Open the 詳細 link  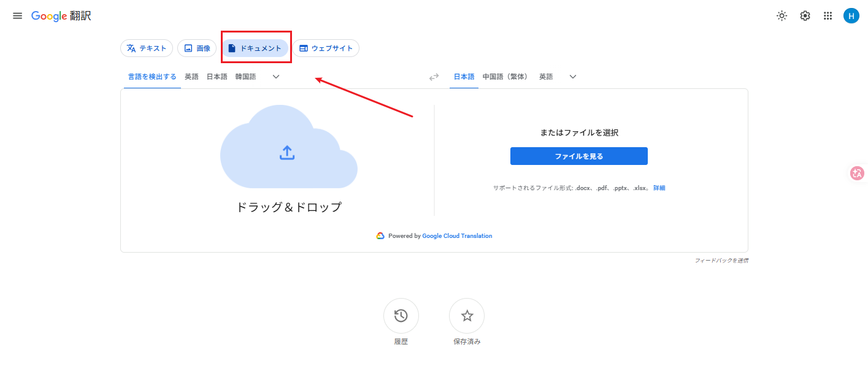pyautogui.click(x=659, y=188)
